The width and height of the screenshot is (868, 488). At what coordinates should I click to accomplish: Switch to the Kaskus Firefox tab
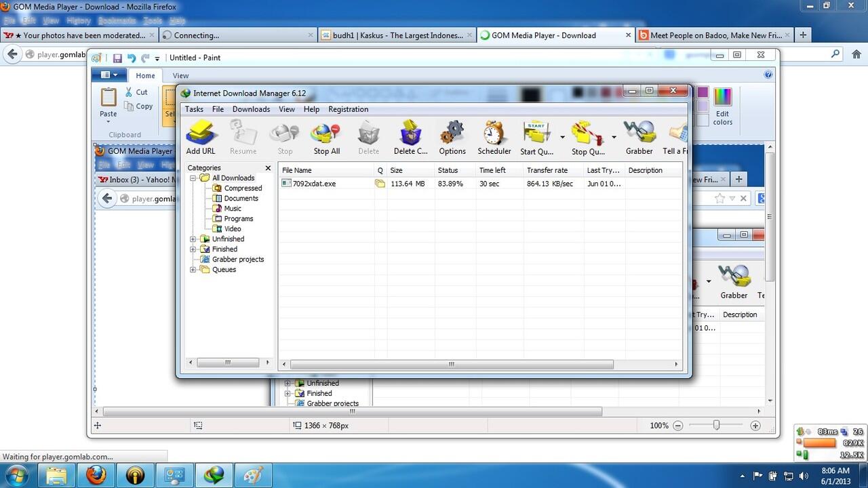tap(395, 35)
